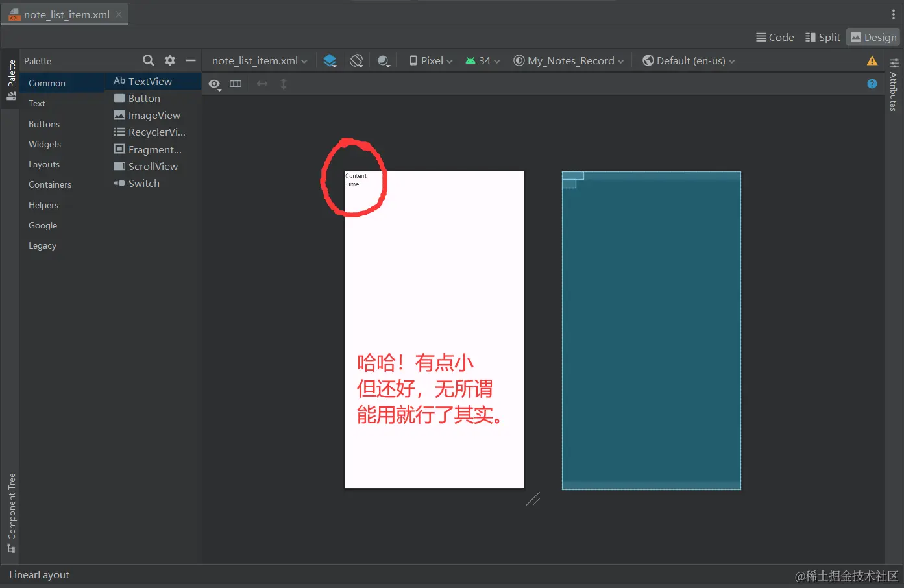Open Default (en-us) locale dropdown
Viewport: 904px width, 588px height.
point(689,60)
